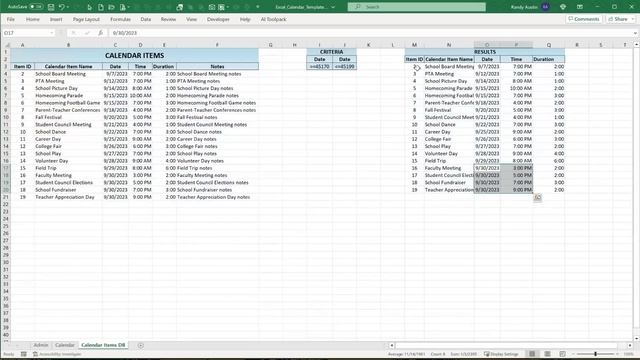Select criteria cell '>=45170'

(x=320, y=67)
